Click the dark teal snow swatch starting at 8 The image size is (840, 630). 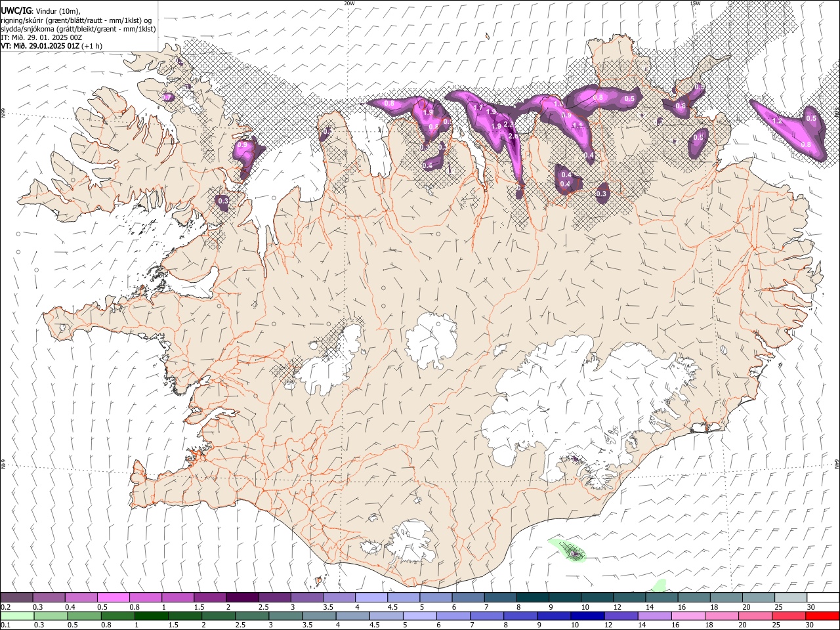pos(532,597)
